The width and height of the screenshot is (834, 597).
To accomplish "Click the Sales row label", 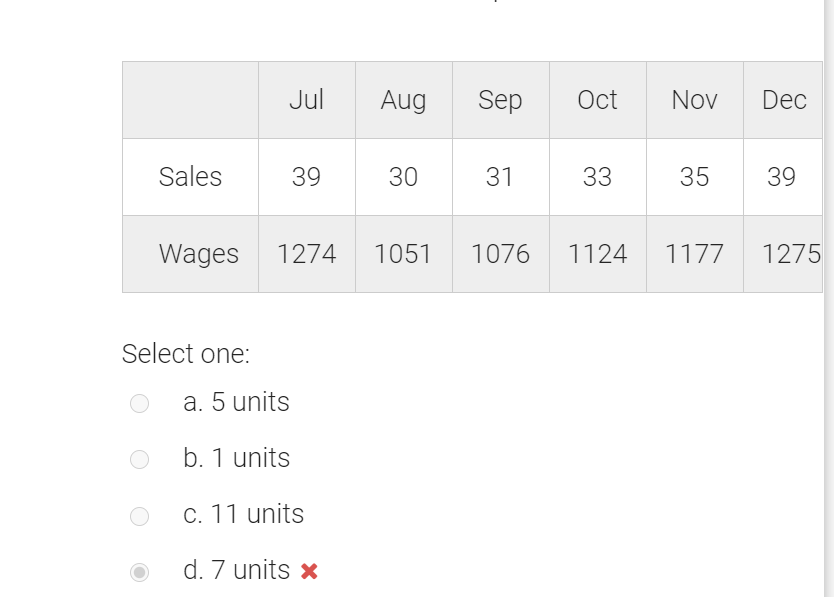I will pos(190,177).
